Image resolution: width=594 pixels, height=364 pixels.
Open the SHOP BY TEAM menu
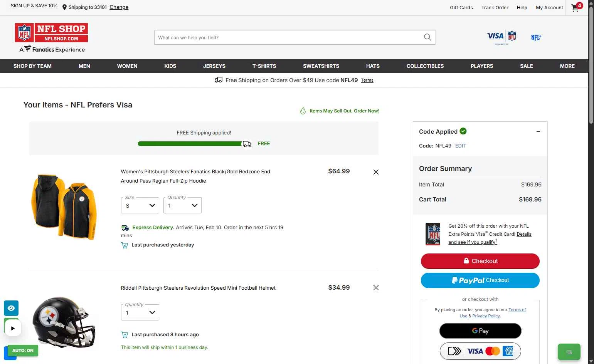point(32,66)
